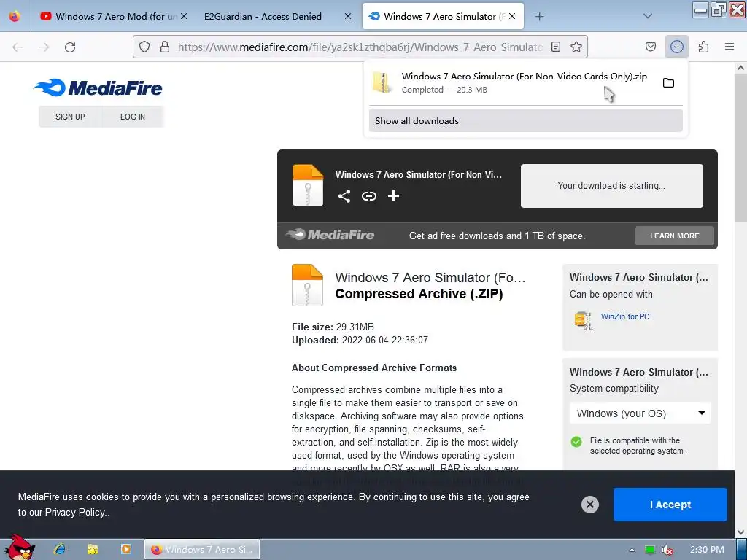Click the site padlock security icon
The image size is (747, 560).
point(165,47)
